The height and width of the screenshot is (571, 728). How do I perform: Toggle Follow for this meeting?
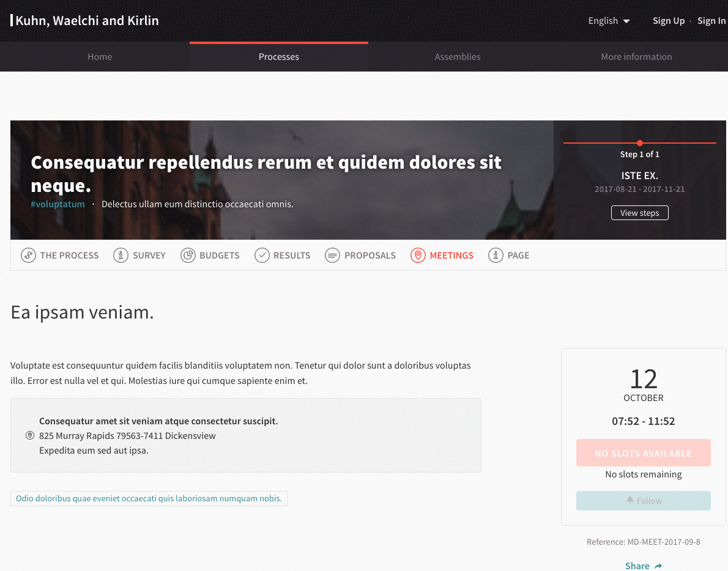pyautogui.click(x=643, y=500)
